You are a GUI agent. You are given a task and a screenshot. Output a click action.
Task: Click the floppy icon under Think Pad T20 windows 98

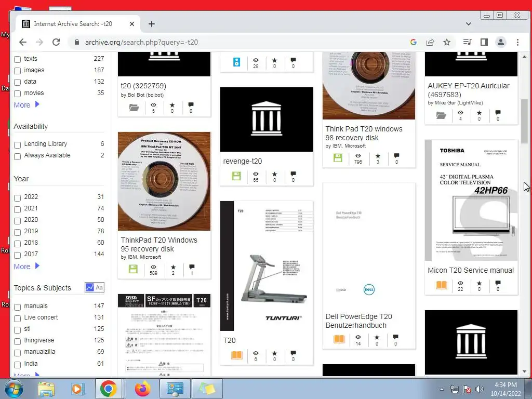click(x=338, y=158)
